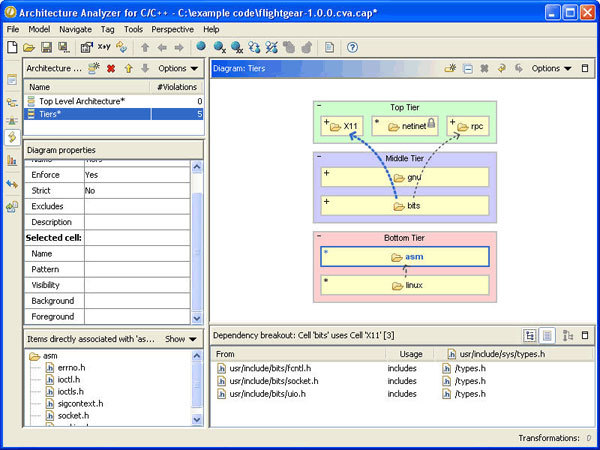600x450 pixels.
Task: Click the New file toolbar icon
Action: pos(12,47)
